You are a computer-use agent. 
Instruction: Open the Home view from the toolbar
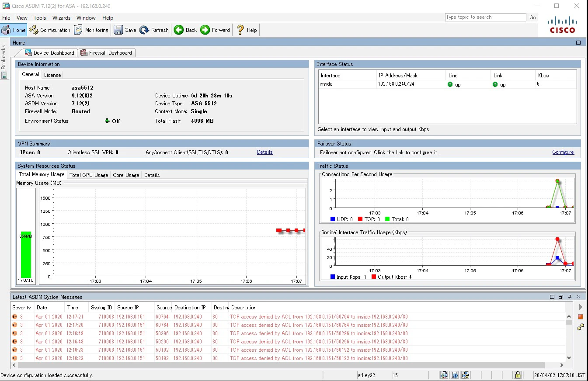(x=14, y=30)
